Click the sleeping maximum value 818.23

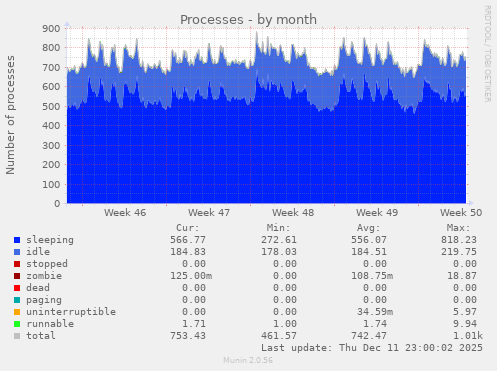[x=459, y=240]
